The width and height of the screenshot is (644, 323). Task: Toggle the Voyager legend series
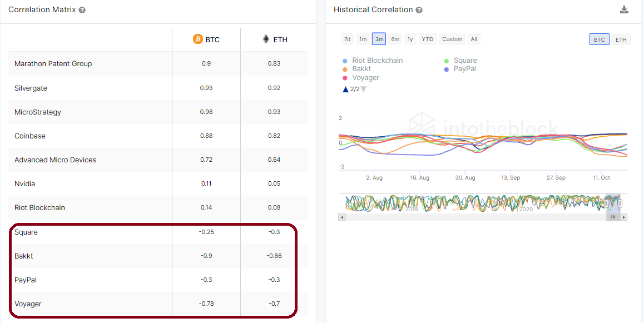tap(361, 78)
